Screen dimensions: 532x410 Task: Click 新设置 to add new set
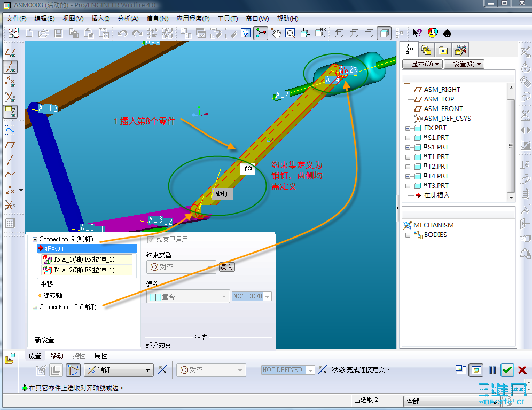44,340
